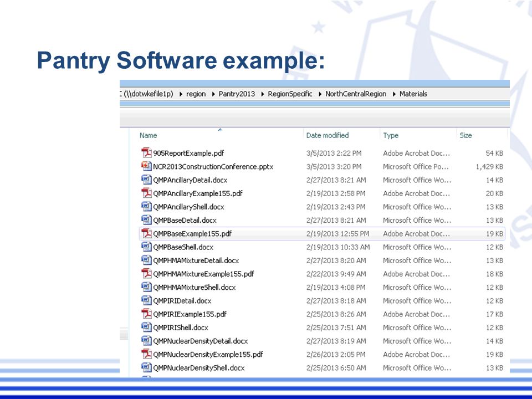Click the PowerPoint icon for NCR2013ConstructionConference.pptx
Image resolution: width=532 pixels, height=399 pixels.
click(146, 166)
